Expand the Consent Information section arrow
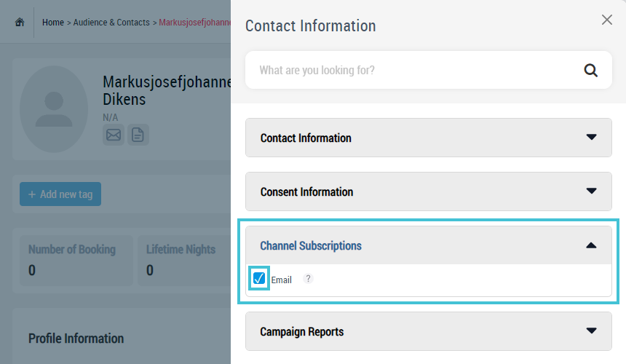The width and height of the screenshot is (626, 364). click(591, 191)
